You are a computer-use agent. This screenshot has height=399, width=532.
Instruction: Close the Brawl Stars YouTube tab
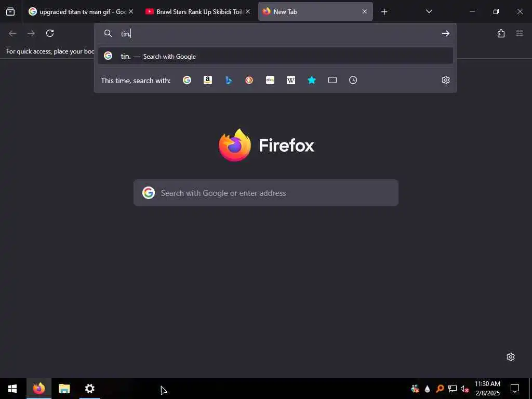[x=248, y=11]
